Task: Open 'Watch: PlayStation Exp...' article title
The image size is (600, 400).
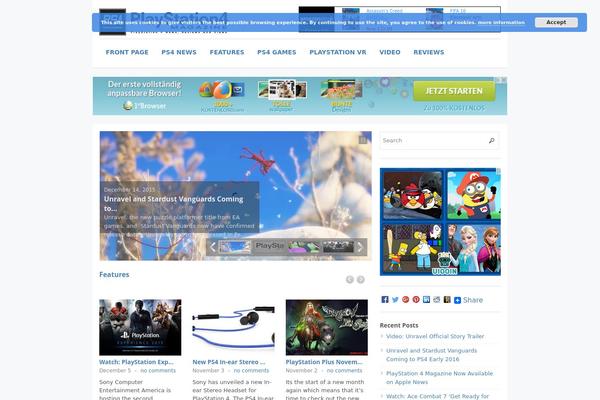Action: [x=136, y=362]
